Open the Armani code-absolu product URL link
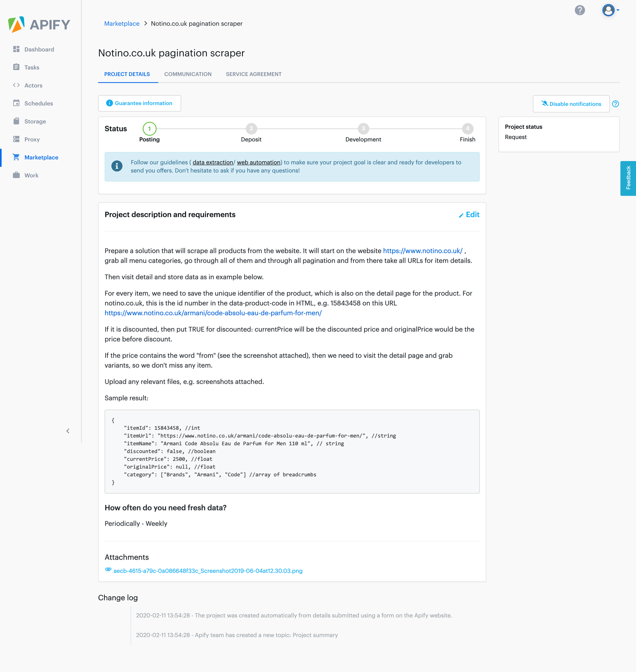636x672 pixels. 213,313
